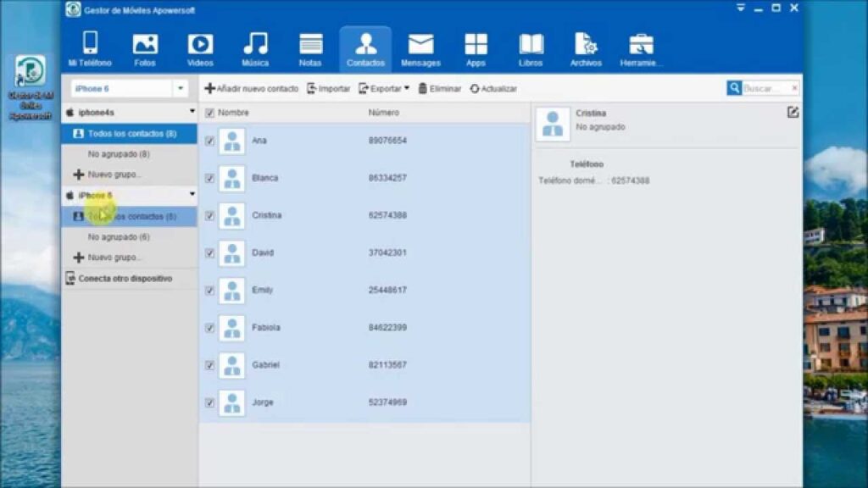
Task: Click the Buscar search field
Action: (x=766, y=88)
